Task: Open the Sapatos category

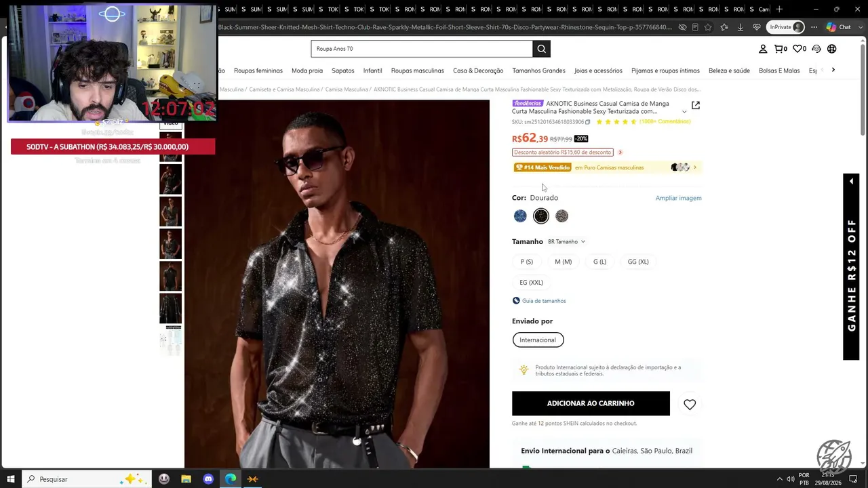Action: click(x=343, y=70)
